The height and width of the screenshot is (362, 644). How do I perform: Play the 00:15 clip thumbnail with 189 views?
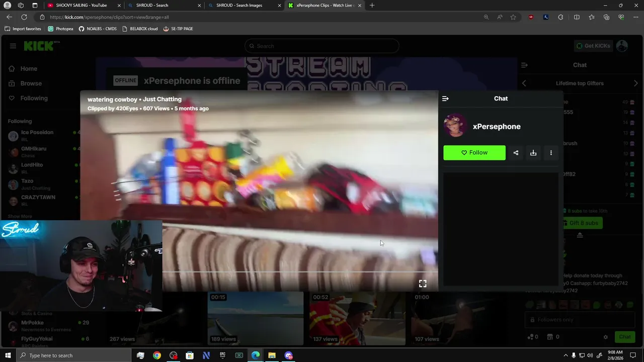(256, 318)
